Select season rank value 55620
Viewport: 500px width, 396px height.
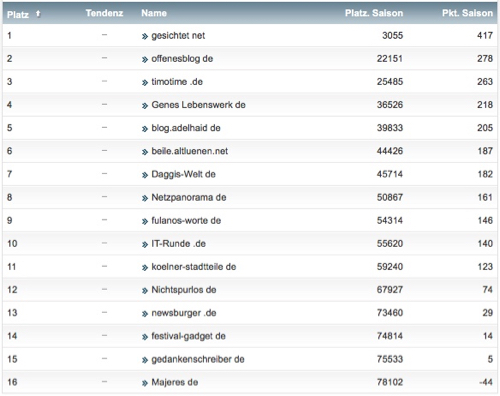click(x=390, y=244)
